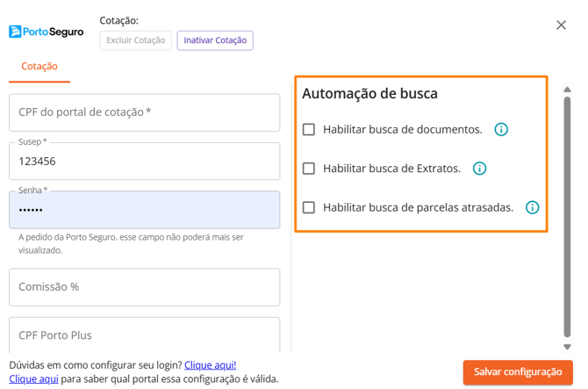The image size is (588, 389).
Task: Open Clique aqui link about valid portal
Action: point(33,378)
